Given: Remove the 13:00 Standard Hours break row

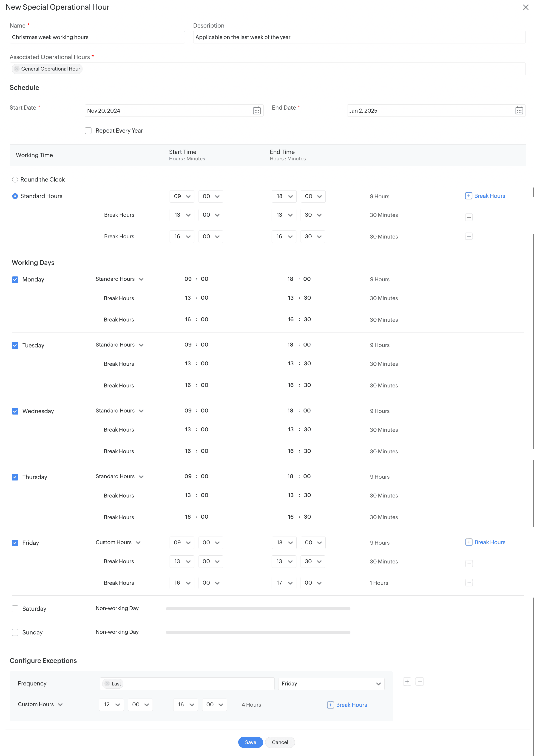Looking at the screenshot, I should coord(469,217).
